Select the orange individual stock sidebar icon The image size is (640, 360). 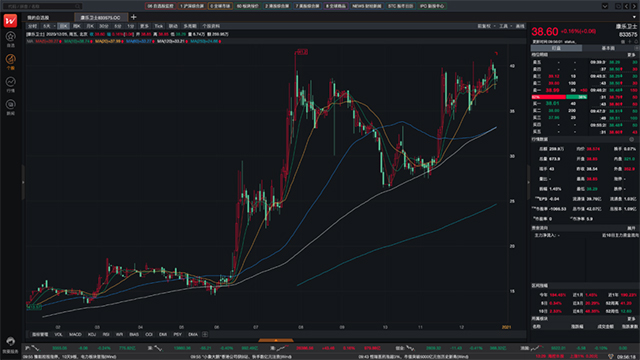11,59
